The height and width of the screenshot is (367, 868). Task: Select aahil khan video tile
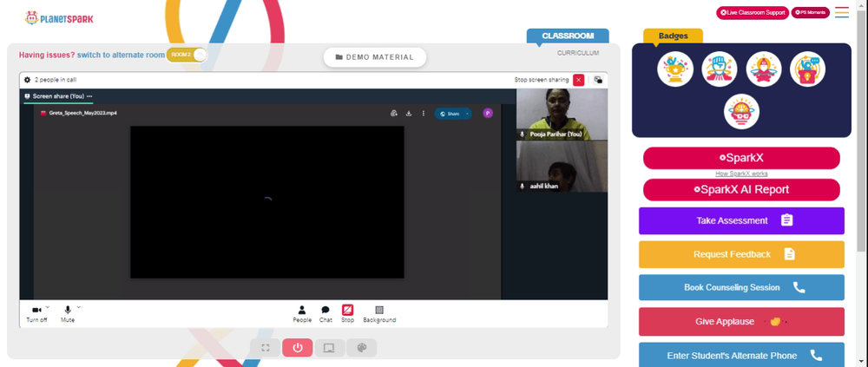562,167
